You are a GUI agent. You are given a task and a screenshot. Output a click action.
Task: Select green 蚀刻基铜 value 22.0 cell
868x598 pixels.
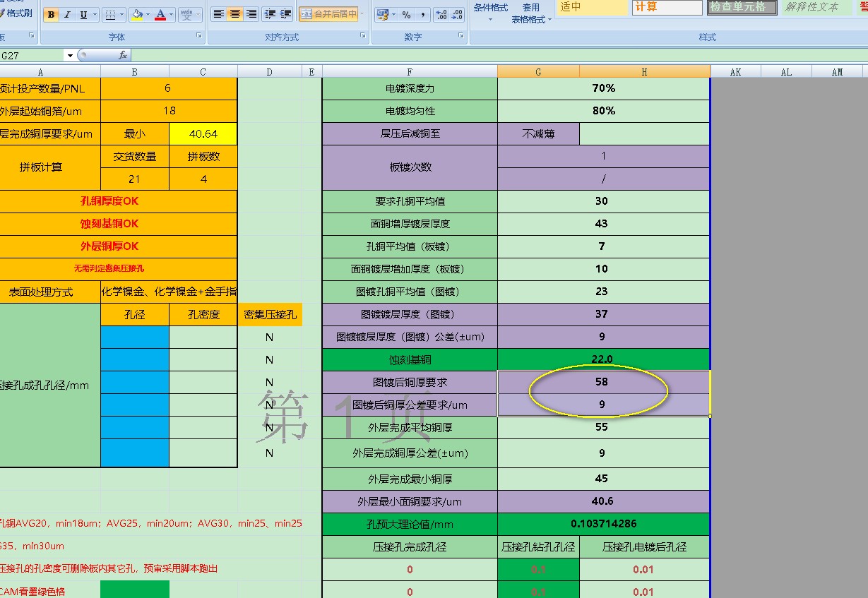[604, 359]
